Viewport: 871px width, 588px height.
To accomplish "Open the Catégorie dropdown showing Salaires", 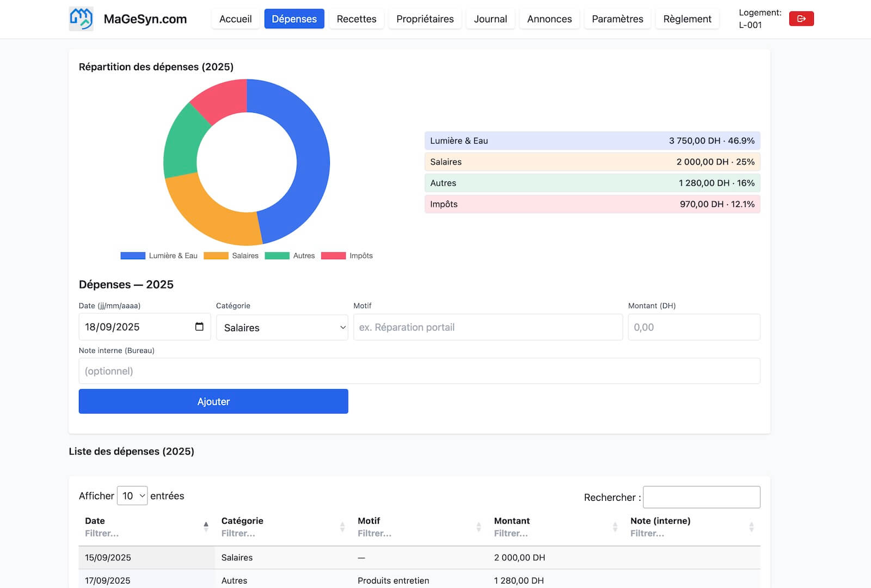I will click(282, 328).
